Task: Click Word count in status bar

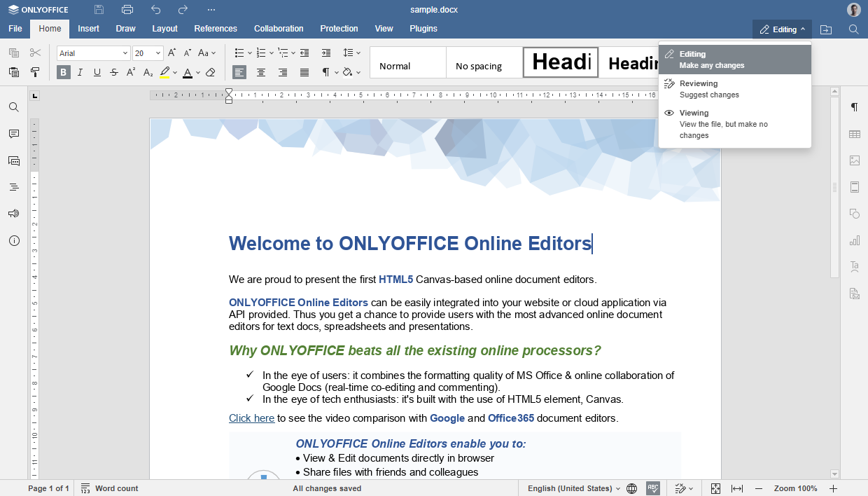Action: coord(110,488)
